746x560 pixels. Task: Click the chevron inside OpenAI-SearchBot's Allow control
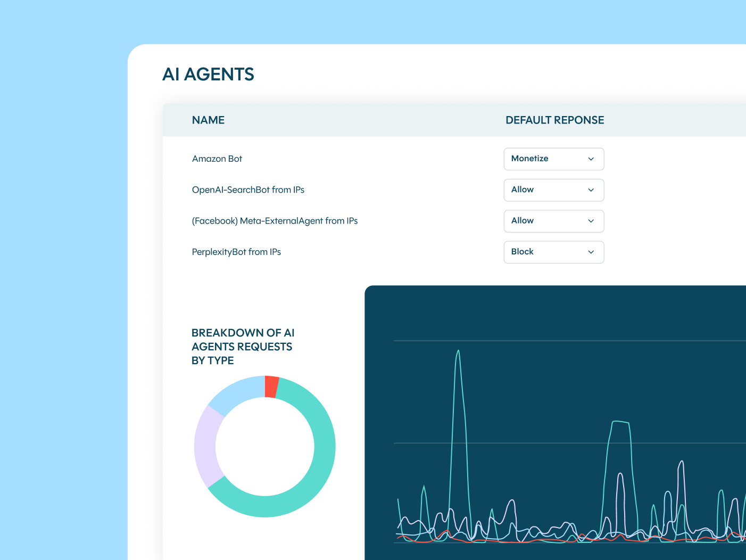pyautogui.click(x=591, y=190)
